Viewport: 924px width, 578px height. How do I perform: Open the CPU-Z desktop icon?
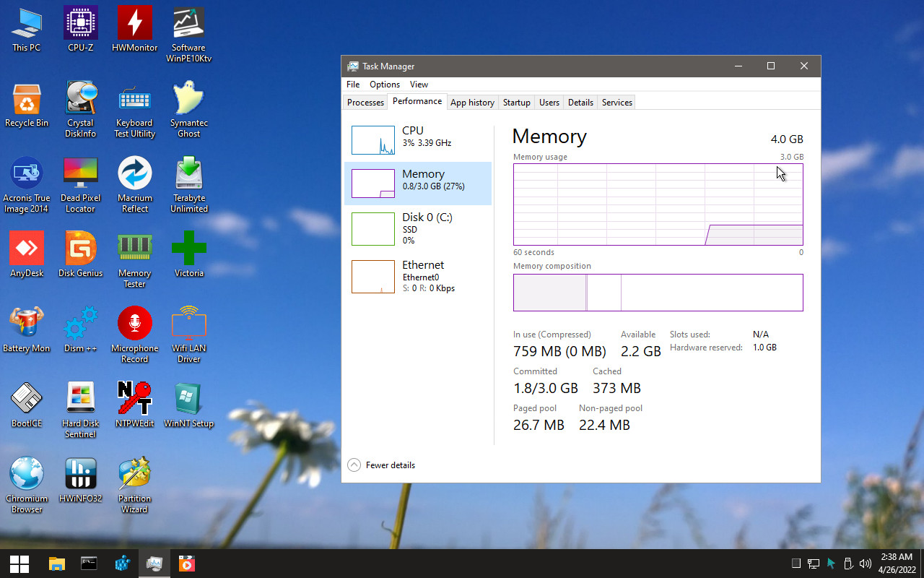(x=81, y=25)
